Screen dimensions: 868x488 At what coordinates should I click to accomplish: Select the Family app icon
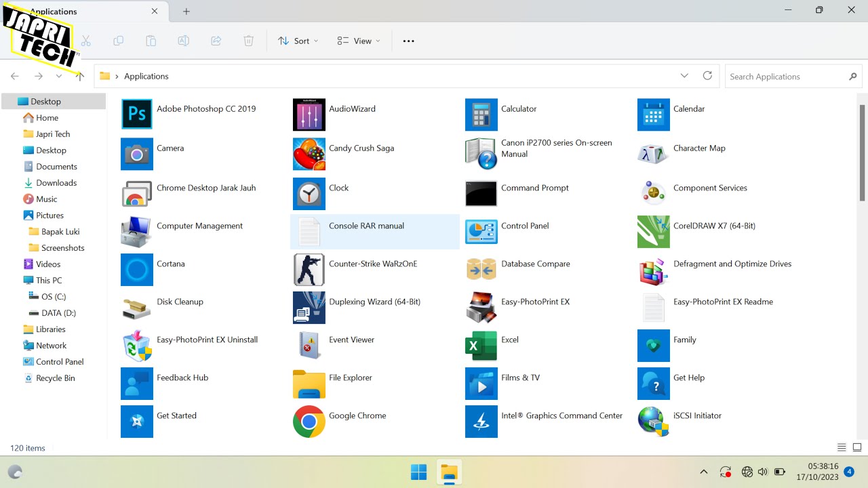point(654,346)
